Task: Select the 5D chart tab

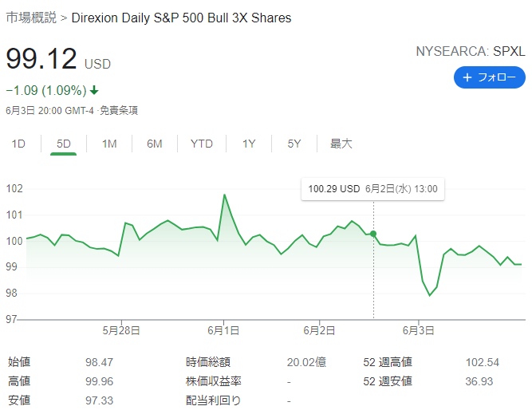Action: (x=64, y=144)
